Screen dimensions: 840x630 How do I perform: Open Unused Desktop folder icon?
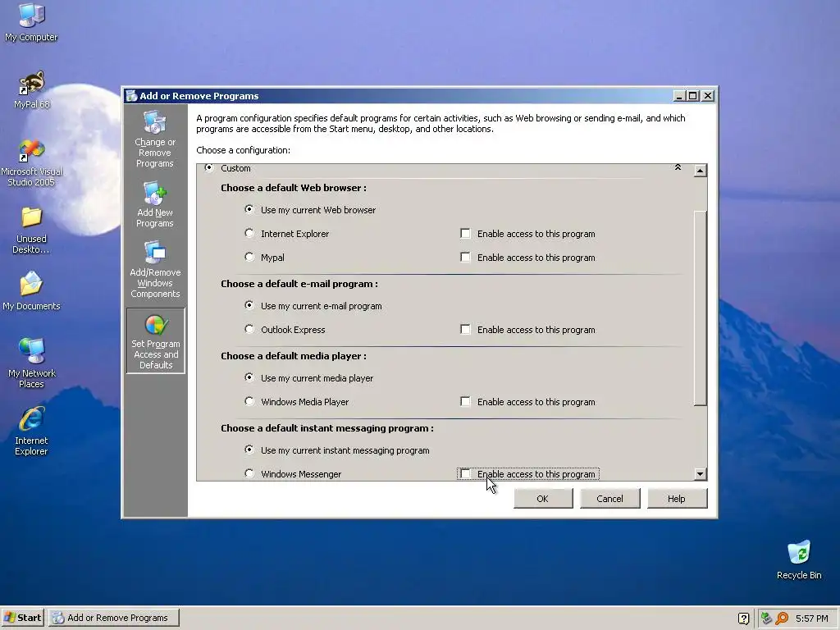click(31, 231)
